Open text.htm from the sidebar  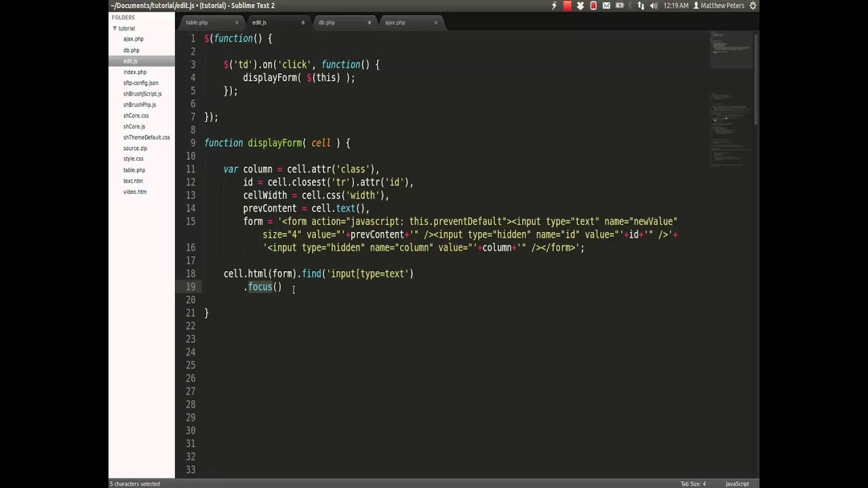click(x=132, y=181)
